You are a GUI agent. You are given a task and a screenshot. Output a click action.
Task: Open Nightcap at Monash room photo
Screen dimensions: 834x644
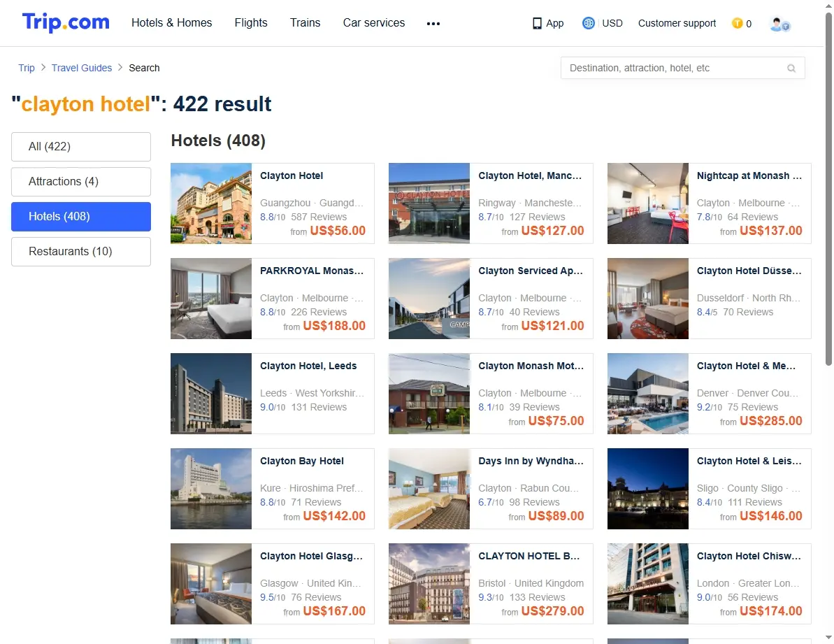tap(648, 203)
